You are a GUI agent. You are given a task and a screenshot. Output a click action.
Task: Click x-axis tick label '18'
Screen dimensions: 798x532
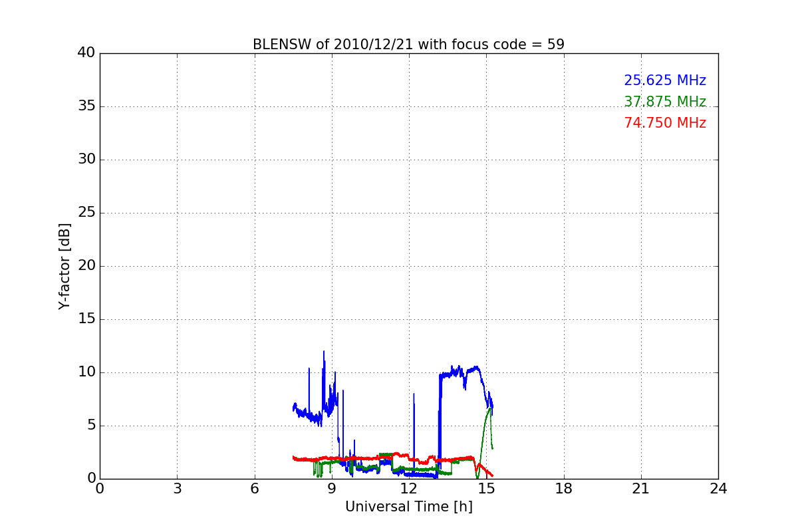[564, 489]
